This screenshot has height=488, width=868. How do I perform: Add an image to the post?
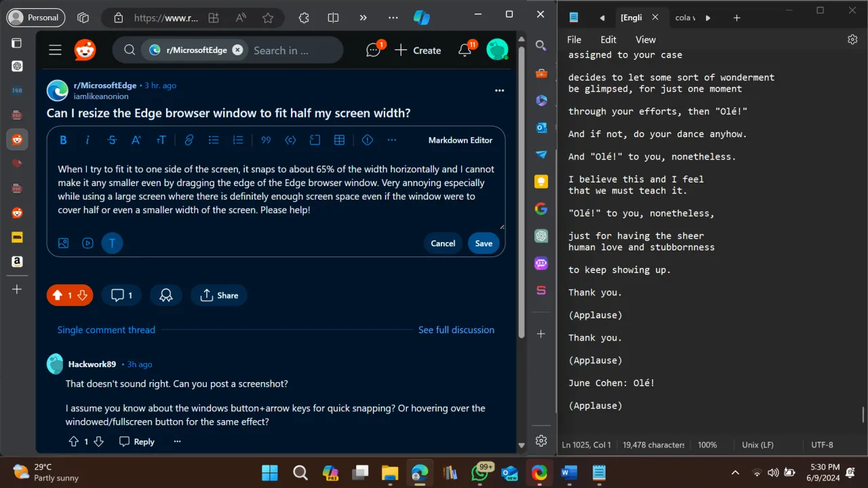click(63, 243)
